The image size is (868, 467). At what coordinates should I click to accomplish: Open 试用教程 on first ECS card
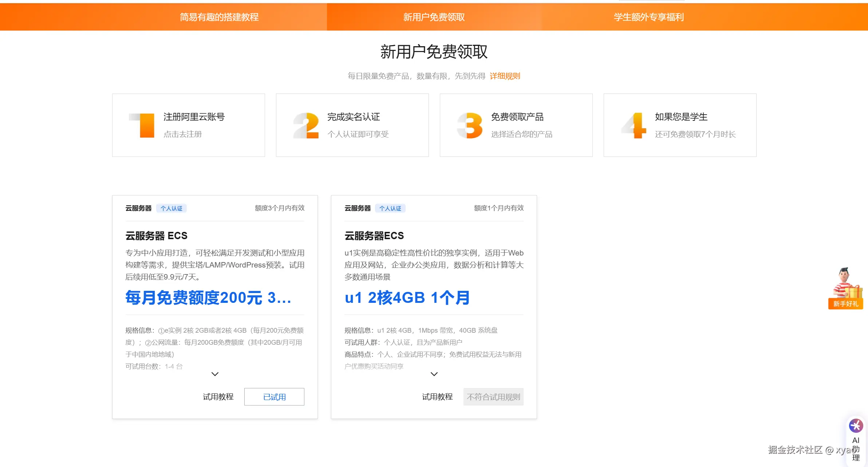click(218, 397)
